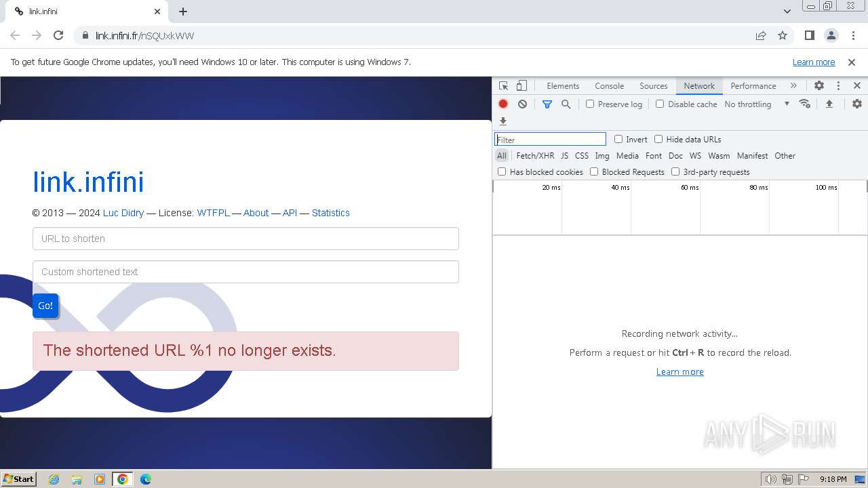Open network search magnifier icon
Viewport: 868px width, 488px height.
pos(566,104)
